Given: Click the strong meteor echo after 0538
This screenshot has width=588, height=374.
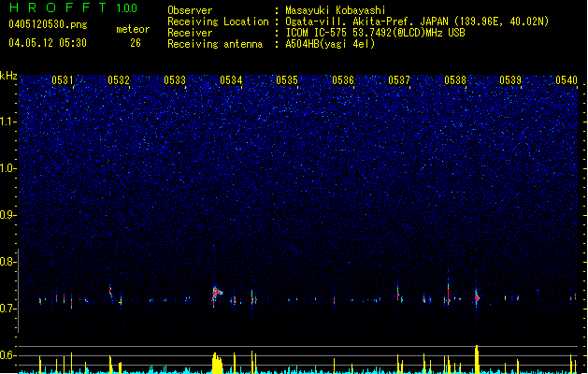Looking at the screenshot, I should click(x=477, y=298).
